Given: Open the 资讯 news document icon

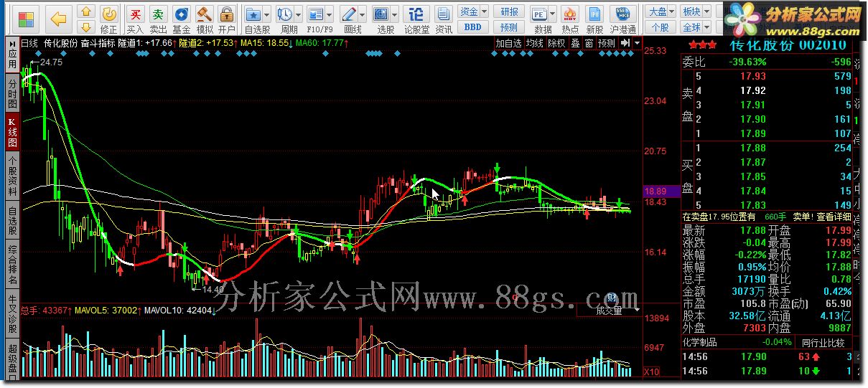Looking at the screenshot, I should coord(444,20).
